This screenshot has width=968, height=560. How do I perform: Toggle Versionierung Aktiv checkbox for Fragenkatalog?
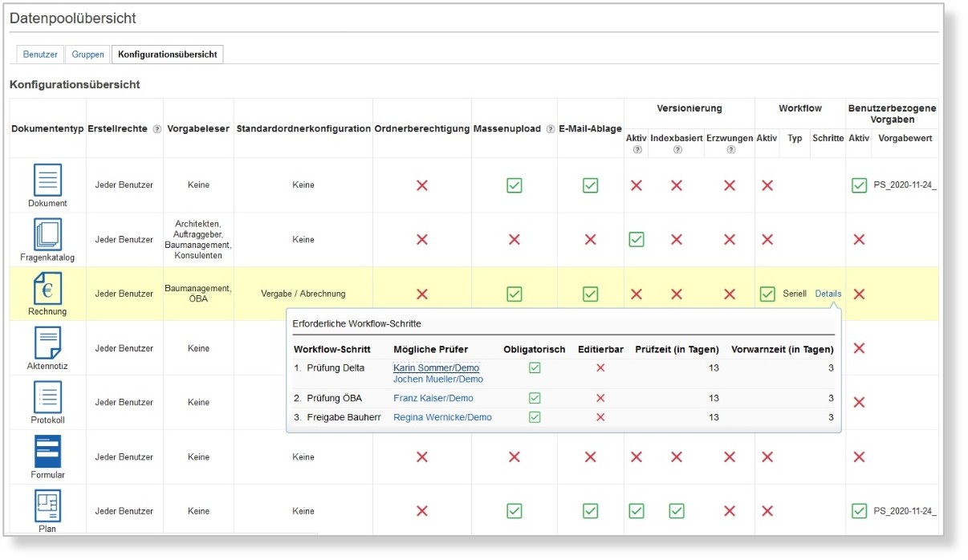[637, 239]
